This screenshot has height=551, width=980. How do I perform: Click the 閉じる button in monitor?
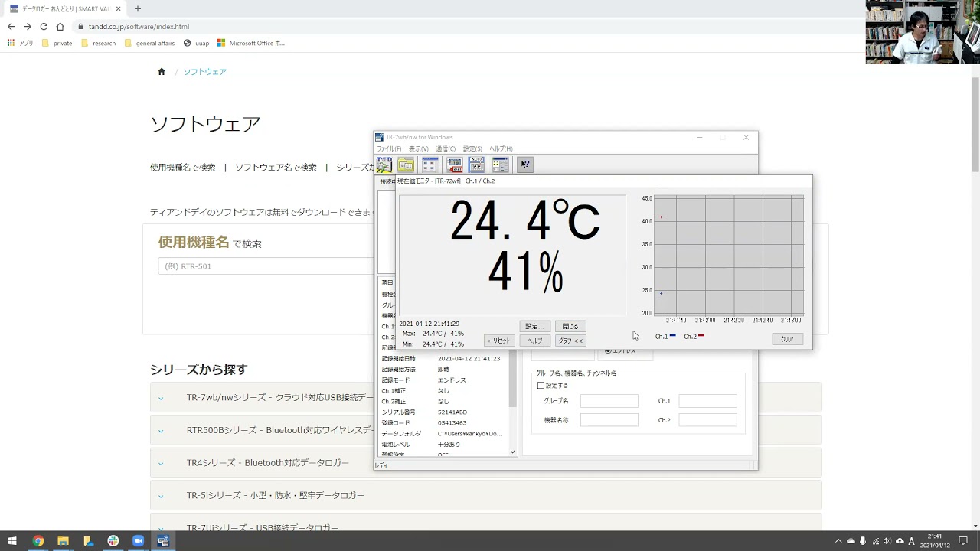point(570,326)
